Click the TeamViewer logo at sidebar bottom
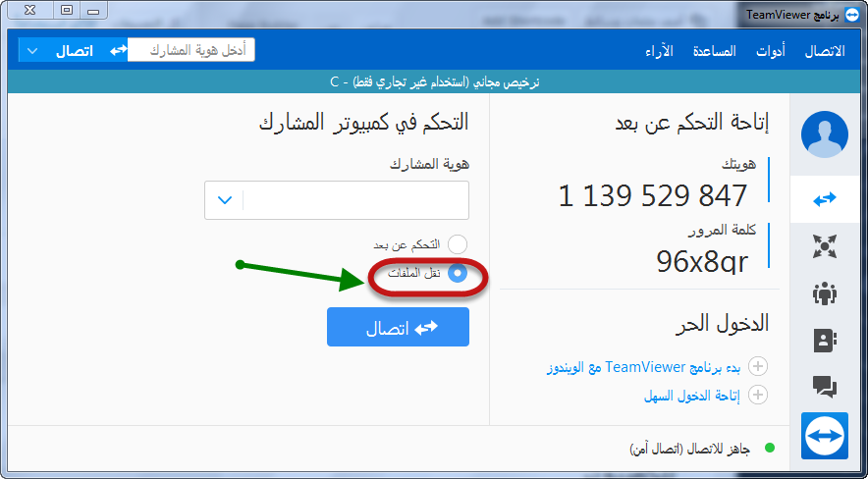This screenshot has height=479, width=868. pyautogui.click(x=824, y=435)
